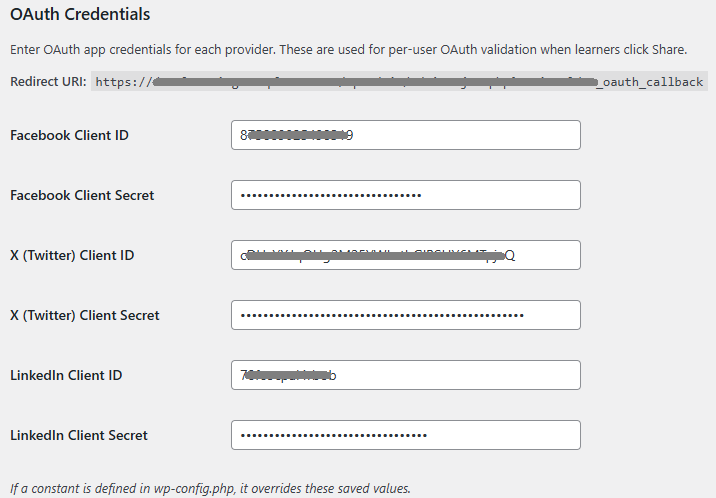Click the X (Twitter) Client ID field
This screenshot has width=716, height=498.
[405, 255]
